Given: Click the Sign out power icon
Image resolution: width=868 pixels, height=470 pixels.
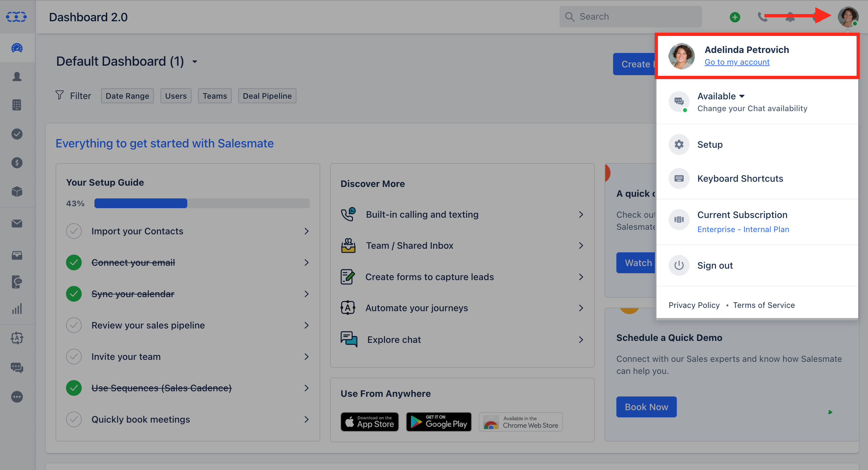Looking at the screenshot, I should click(679, 265).
